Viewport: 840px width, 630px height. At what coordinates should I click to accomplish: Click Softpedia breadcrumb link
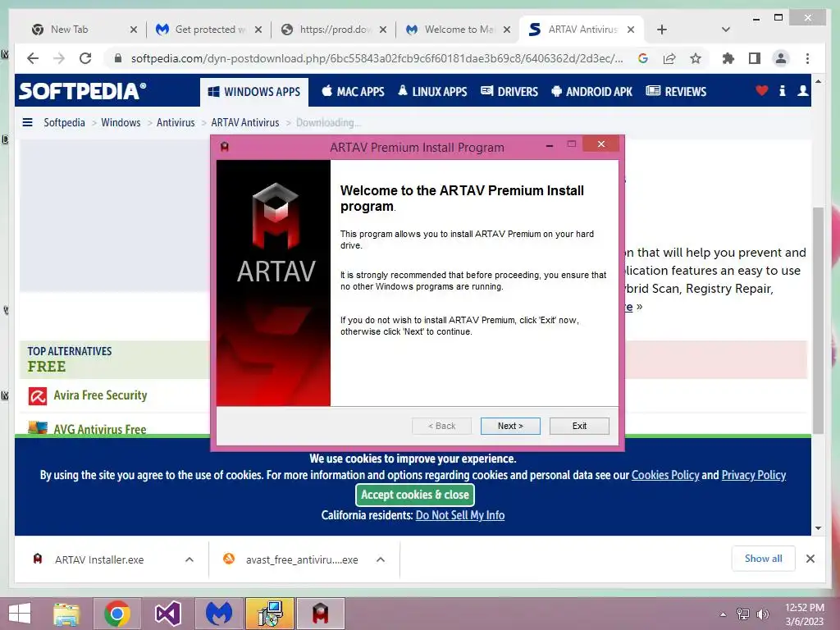click(x=64, y=123)
